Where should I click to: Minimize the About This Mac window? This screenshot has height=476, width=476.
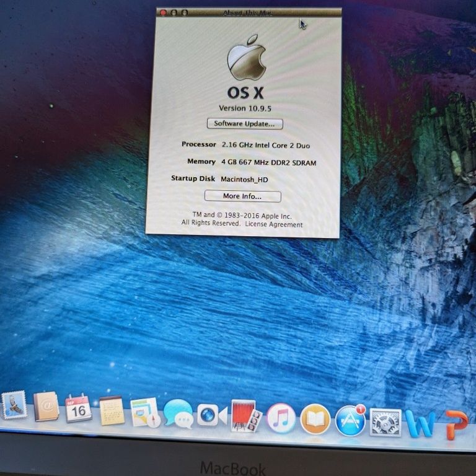pos(174,13)
